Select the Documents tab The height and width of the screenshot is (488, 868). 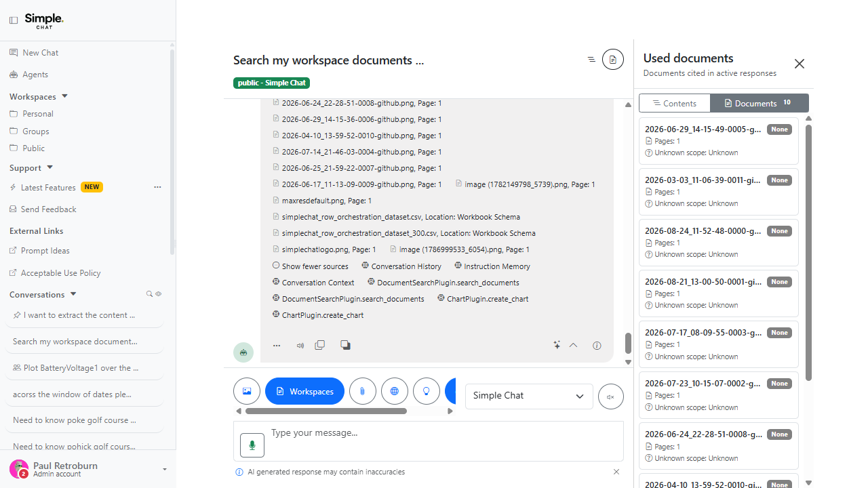click(759, 103)
